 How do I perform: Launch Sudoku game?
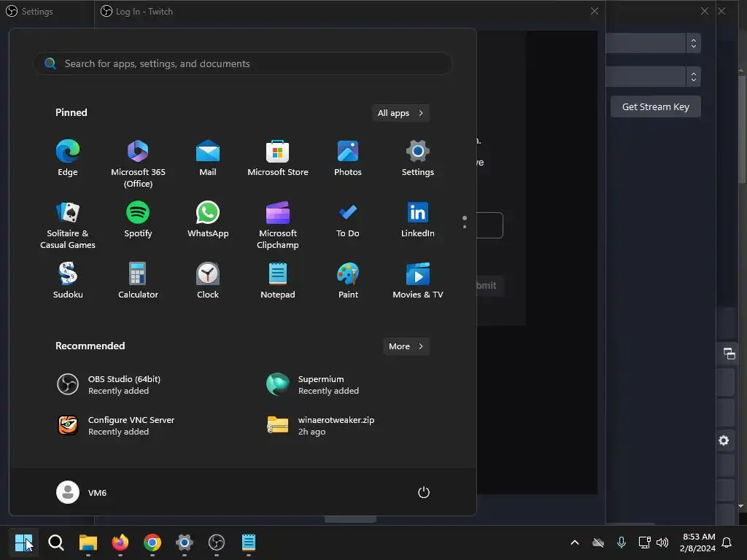click(68, 281)
